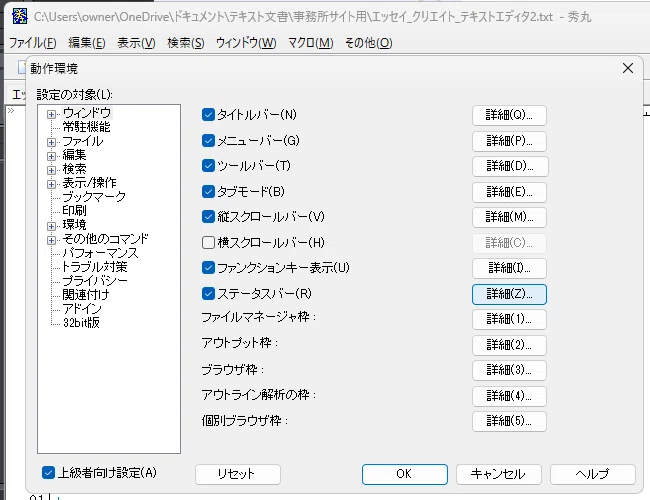Select ファイル item in settings tree
Image resolution: width=650 pixels, height=500 pixels.
pos(82,141)
